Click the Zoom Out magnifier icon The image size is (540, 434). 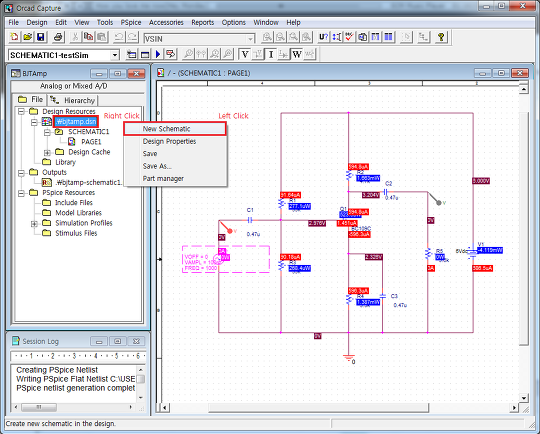[280, 37]
